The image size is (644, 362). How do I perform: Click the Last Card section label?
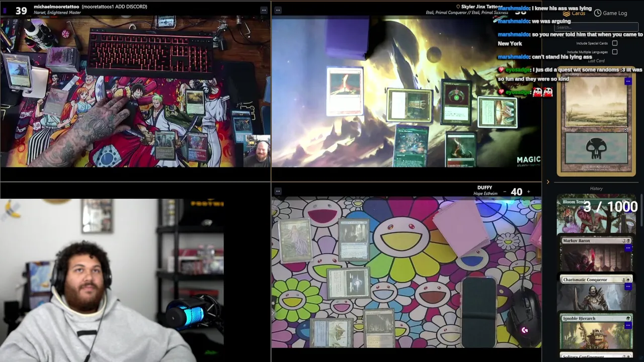[x=596, y=61]
